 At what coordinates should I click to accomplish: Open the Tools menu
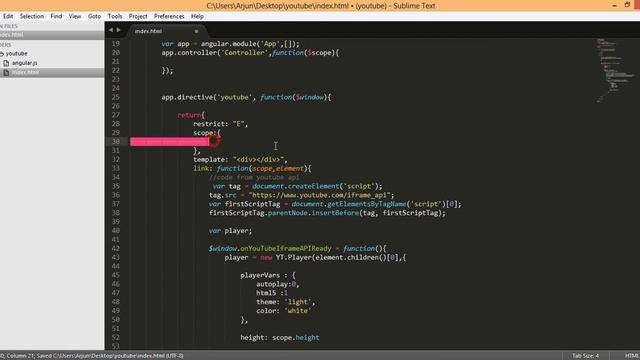pyautogui.click(x=115, y=16)
